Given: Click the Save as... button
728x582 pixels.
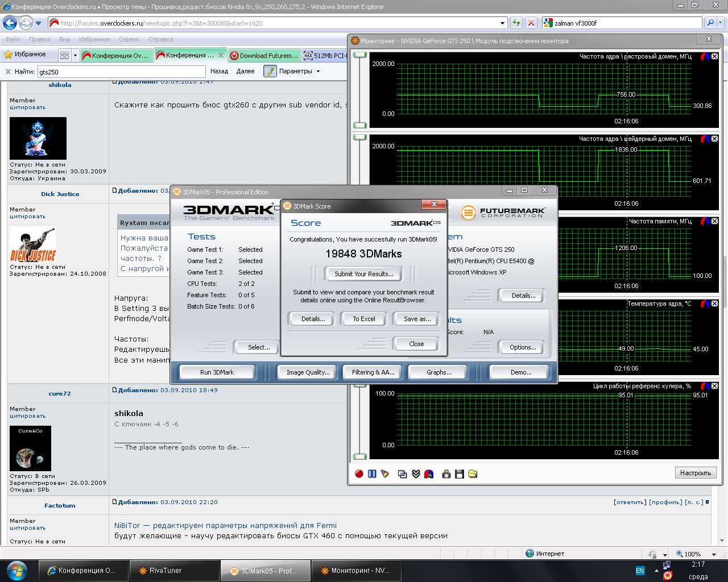Looking at the screenshot, I should [417, 319].
